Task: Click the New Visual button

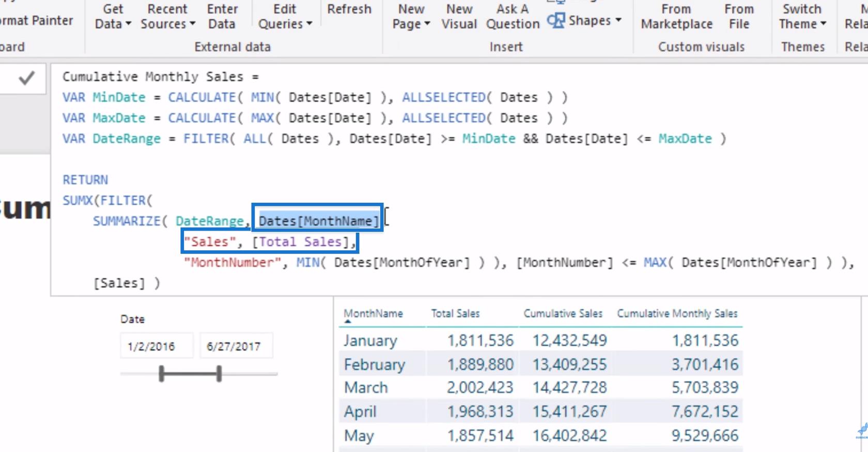Action: [459, 17]
